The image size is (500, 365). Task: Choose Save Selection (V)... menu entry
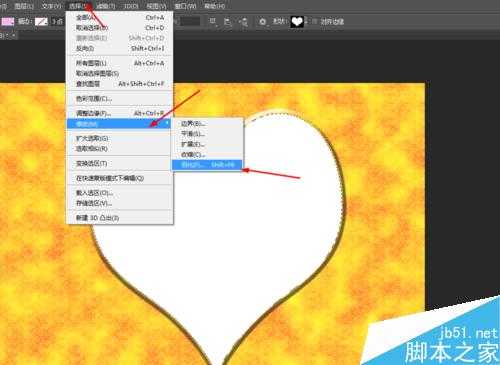coord(120,203)
